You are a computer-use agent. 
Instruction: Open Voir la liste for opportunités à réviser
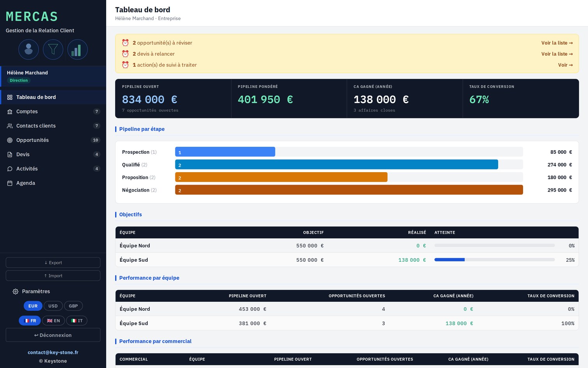[x=557, y=43]
